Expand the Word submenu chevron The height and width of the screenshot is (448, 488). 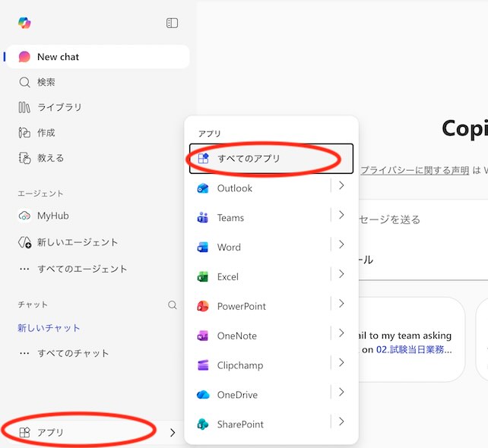click(341, 245)
